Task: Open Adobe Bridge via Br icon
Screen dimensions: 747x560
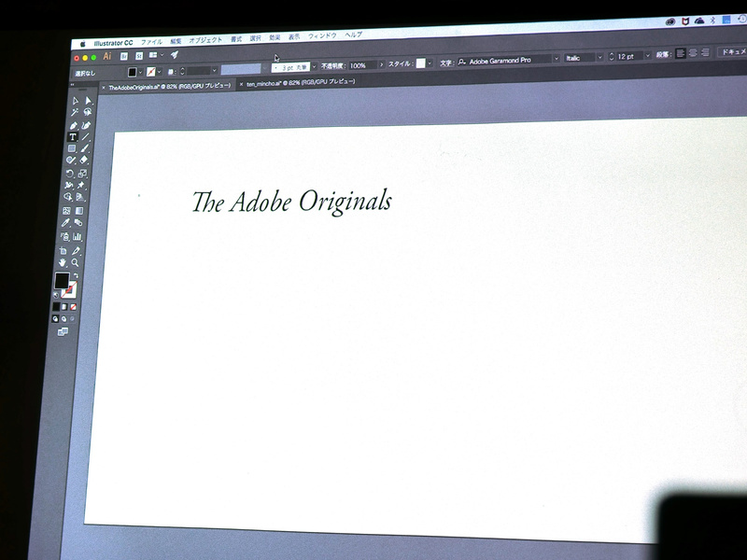Action: [124, 56]
